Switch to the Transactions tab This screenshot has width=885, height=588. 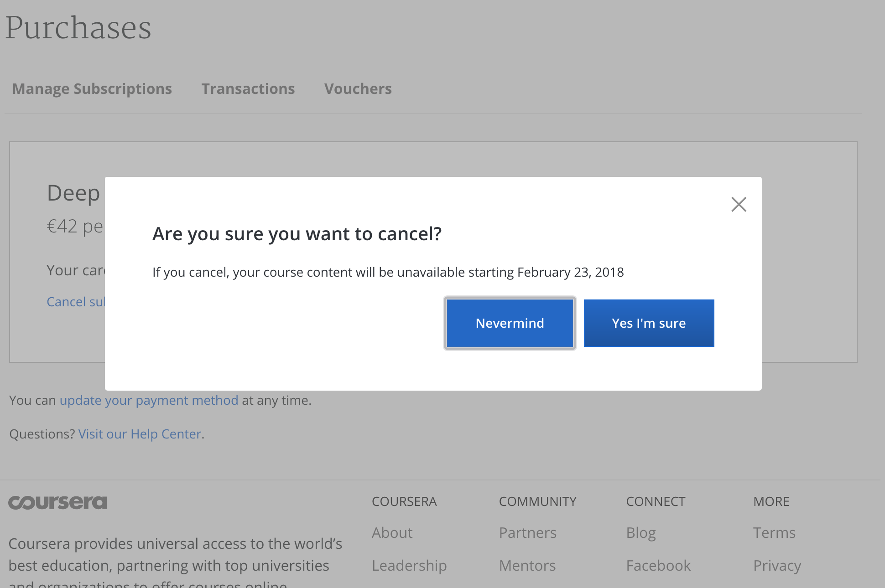[248, 88]
